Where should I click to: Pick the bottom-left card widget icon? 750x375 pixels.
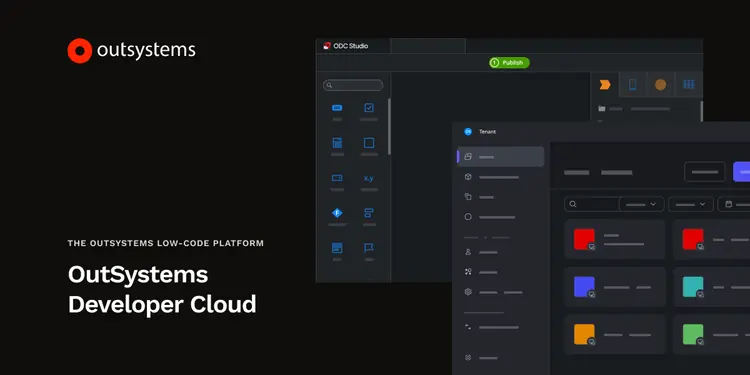click(337, 248)
